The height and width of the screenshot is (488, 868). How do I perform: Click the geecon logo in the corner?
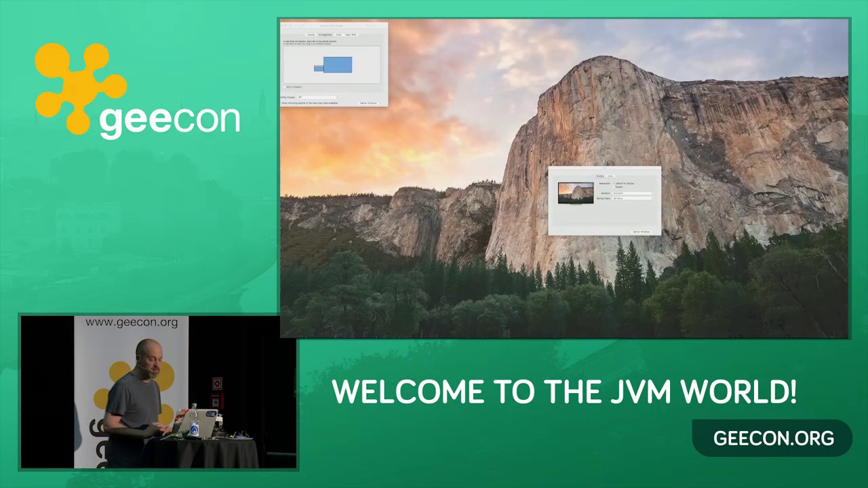point(136,91)
